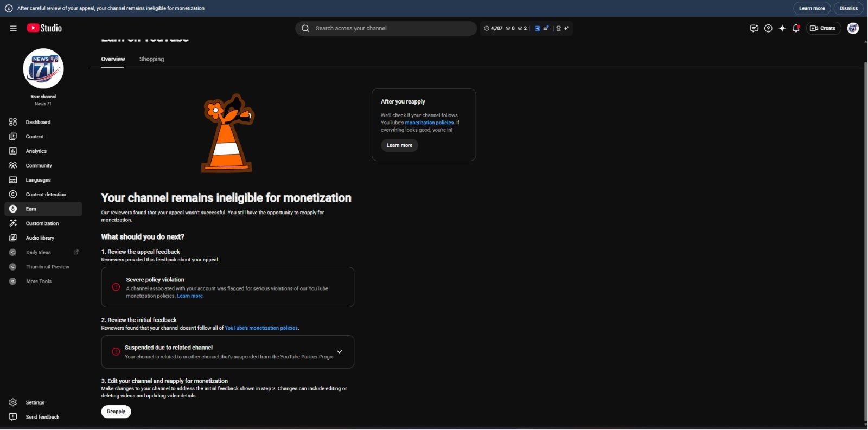Click the blue IQ extension icon
Viewport: 868px width, 430px height.
[537, 28]
